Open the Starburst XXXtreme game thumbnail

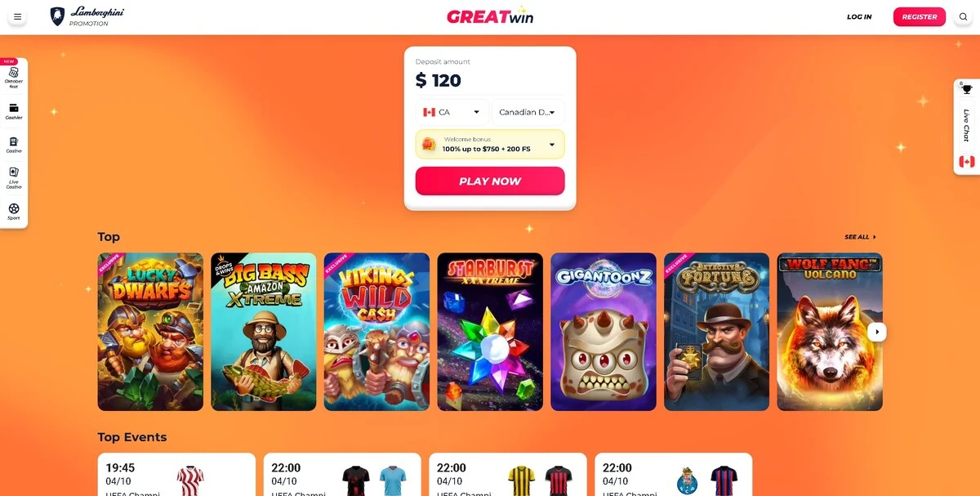coord(490,331)
